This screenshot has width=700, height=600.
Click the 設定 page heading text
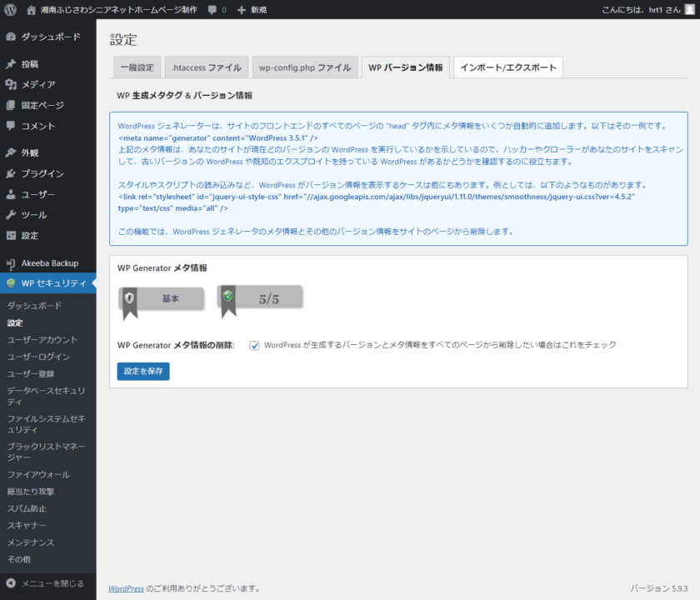tap(123, 40)
